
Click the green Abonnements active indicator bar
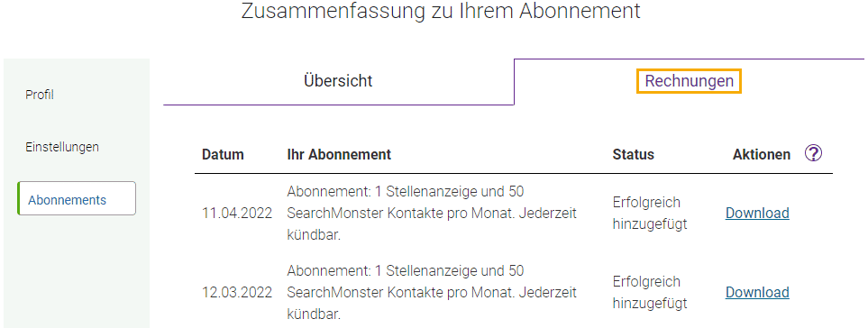pyautogui.click(x=19, y=198)
